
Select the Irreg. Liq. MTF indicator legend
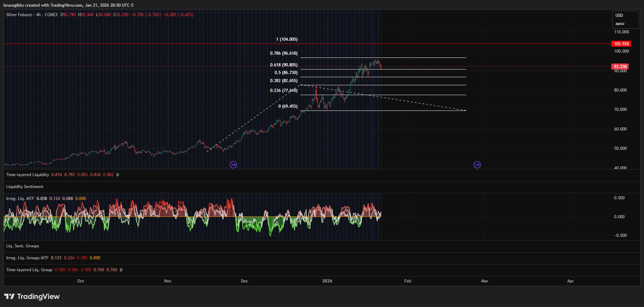(20, 199)
